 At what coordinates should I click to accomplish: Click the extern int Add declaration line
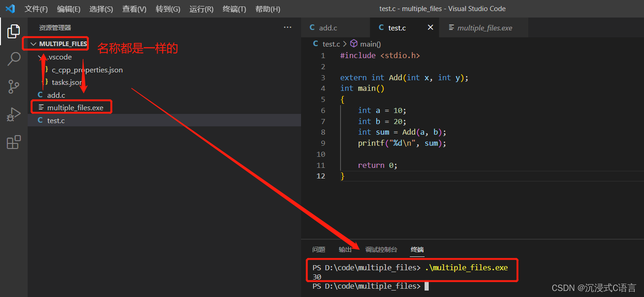click(404, 77)
